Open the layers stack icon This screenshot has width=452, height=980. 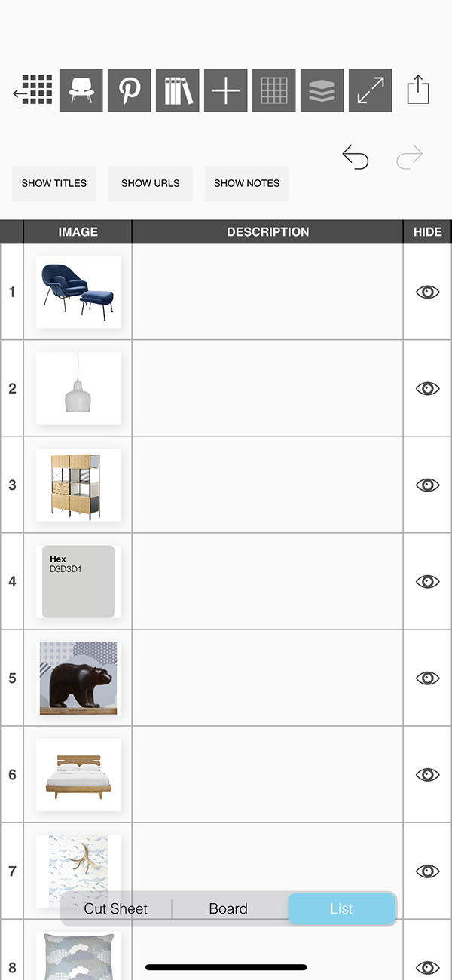[322, 90]
